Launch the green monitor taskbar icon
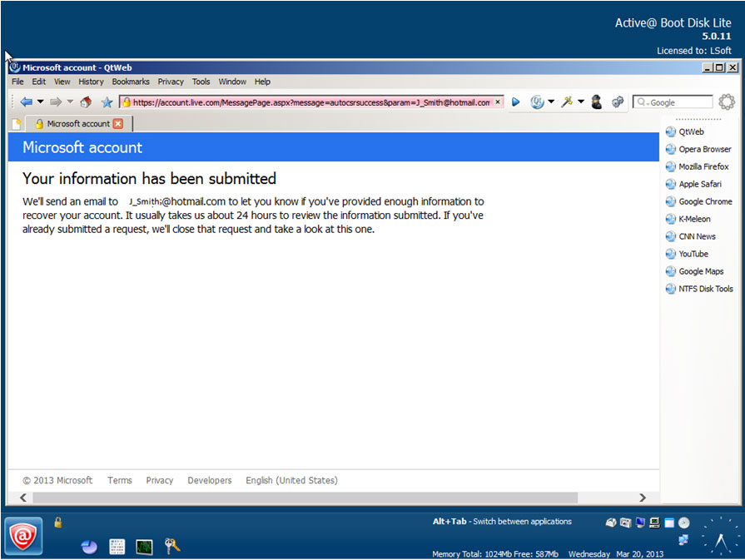745x560 pixels. (x=144, y=547)
